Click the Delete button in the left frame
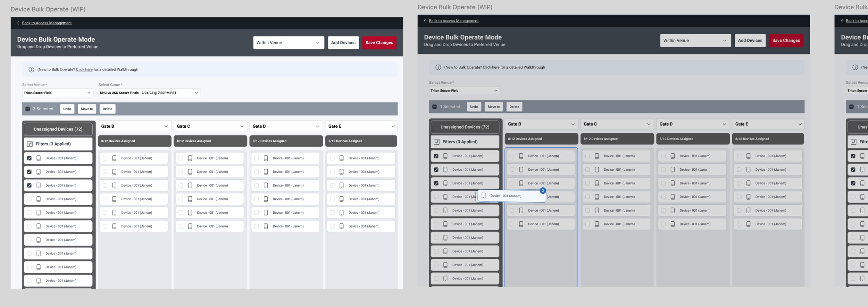 pos(108,109)
